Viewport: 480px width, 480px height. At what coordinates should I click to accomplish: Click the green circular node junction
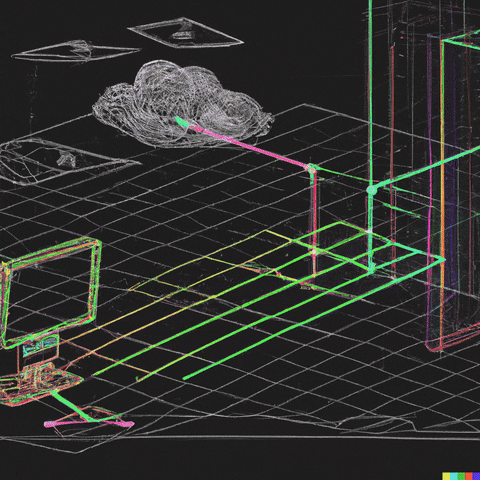(371, 190)
